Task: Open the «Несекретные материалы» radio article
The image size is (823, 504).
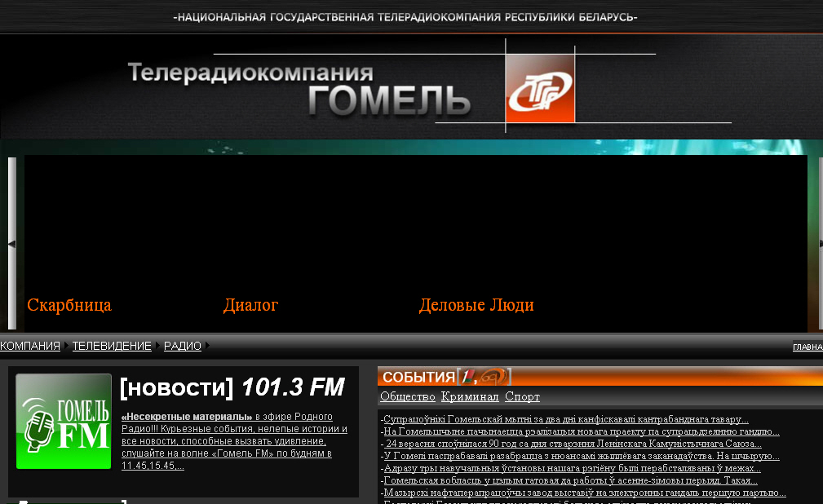Action: (186, 417)
